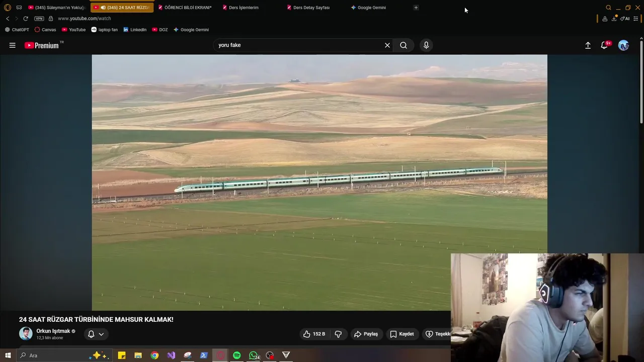
Task: Open YouTube upload/create icon
Action: (x=588, y=45)
